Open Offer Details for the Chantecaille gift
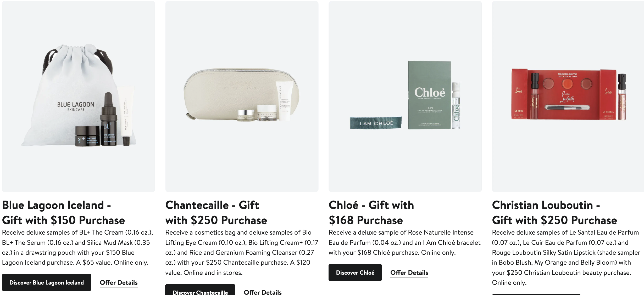644x295 pixels. click(x=263, y=292)
